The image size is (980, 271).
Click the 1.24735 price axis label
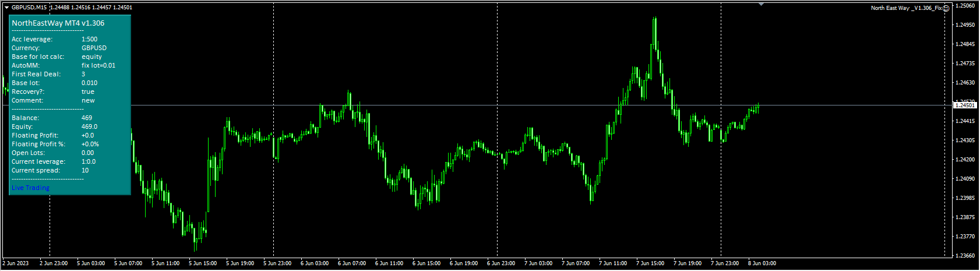click(966, 64)
